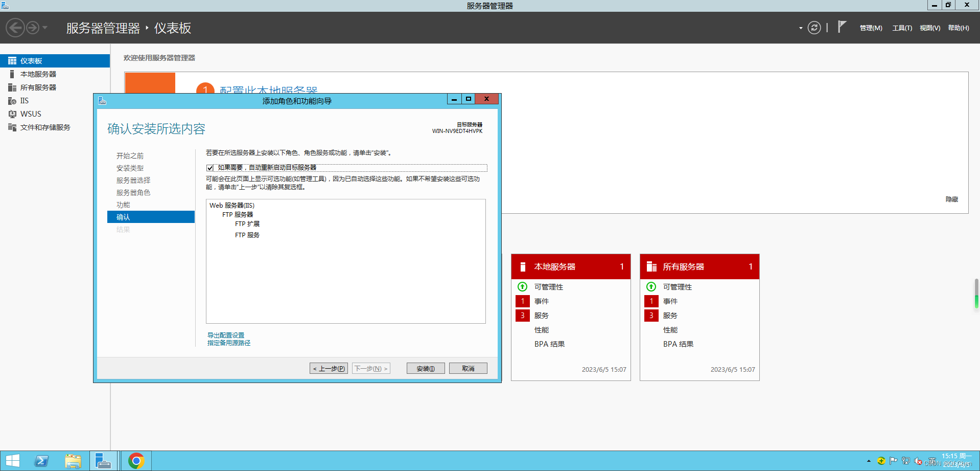Click the Server Manager taskbar icon

pyautogui.click(x=104, y=461)
